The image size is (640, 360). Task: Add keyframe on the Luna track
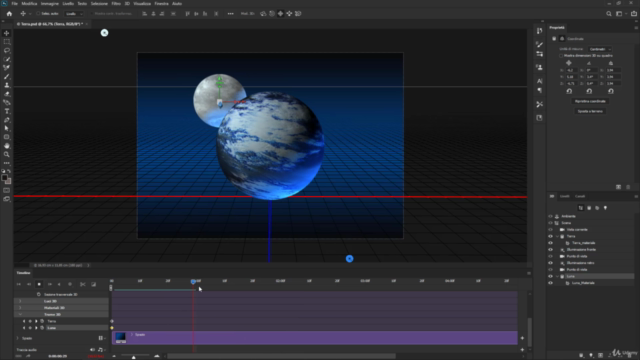tap(30, 328)
